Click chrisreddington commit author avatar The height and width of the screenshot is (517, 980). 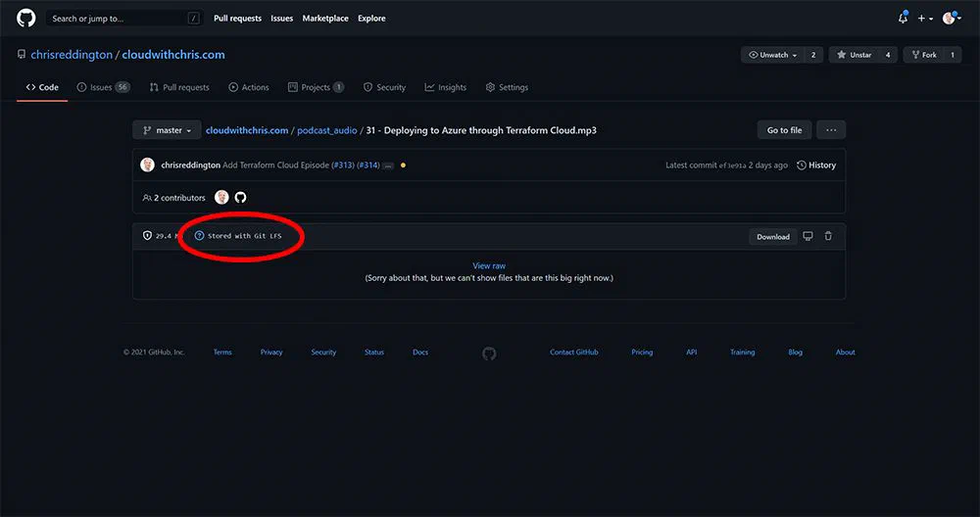[148, 164]
